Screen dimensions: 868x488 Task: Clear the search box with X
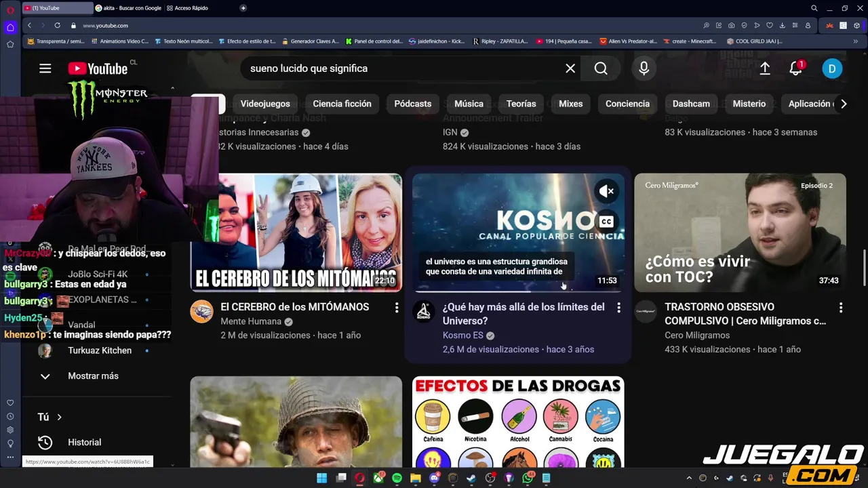coord(570,68)
